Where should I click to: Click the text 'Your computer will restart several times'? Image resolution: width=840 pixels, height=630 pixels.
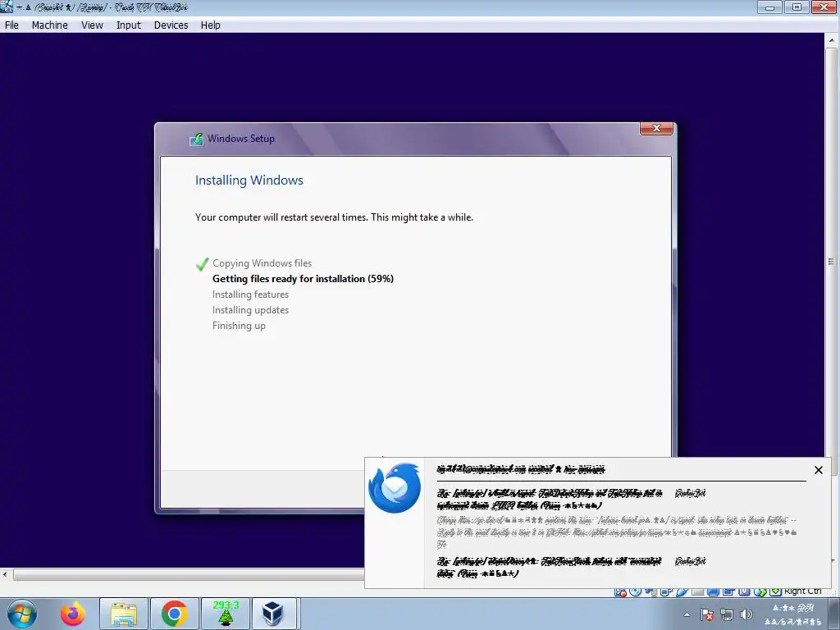pyautogui.click(x=282, y=217)
